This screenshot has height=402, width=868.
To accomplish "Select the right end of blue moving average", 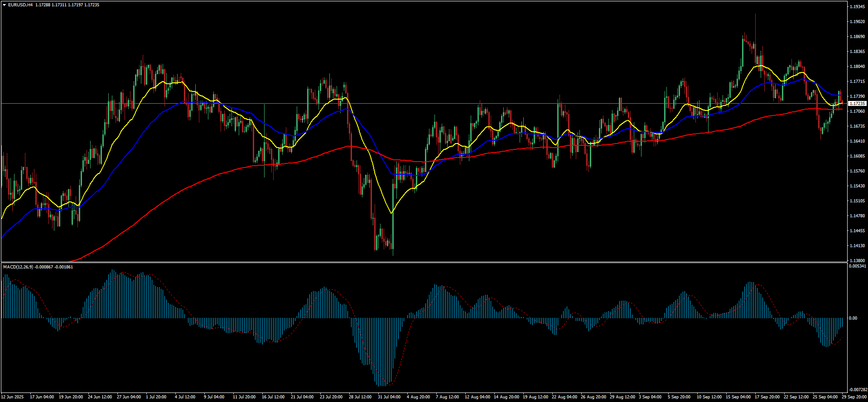I will click(x=843, y=96).
